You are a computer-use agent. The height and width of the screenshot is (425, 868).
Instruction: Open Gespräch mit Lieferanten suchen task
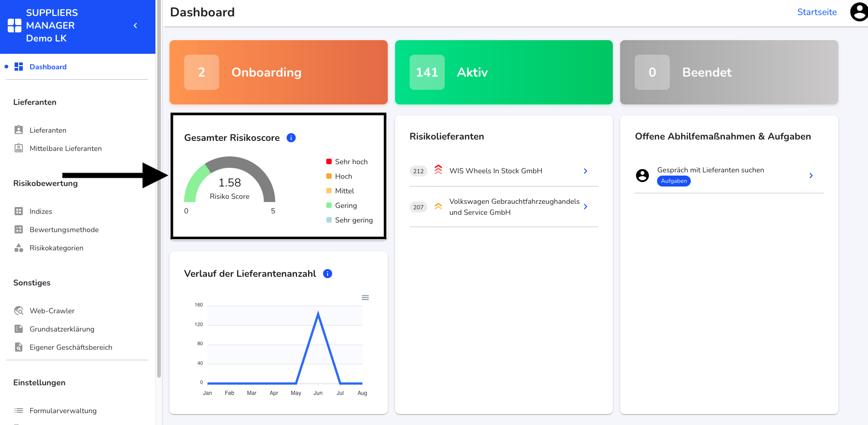coord(710,170)
